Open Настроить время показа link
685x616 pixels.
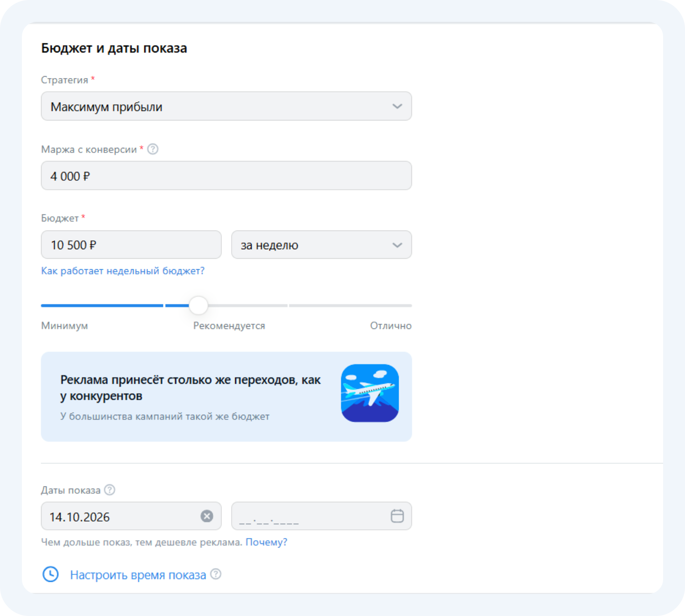pos(138,575)
